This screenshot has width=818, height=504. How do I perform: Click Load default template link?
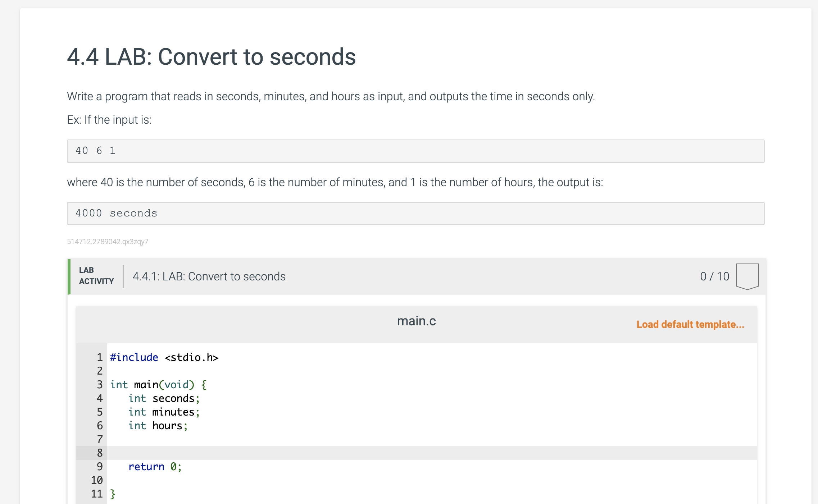click(x=690, y=324)
